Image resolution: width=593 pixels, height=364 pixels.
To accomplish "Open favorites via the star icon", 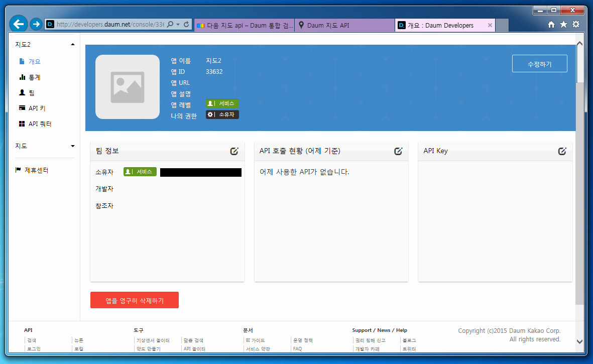I will (563, 24).
